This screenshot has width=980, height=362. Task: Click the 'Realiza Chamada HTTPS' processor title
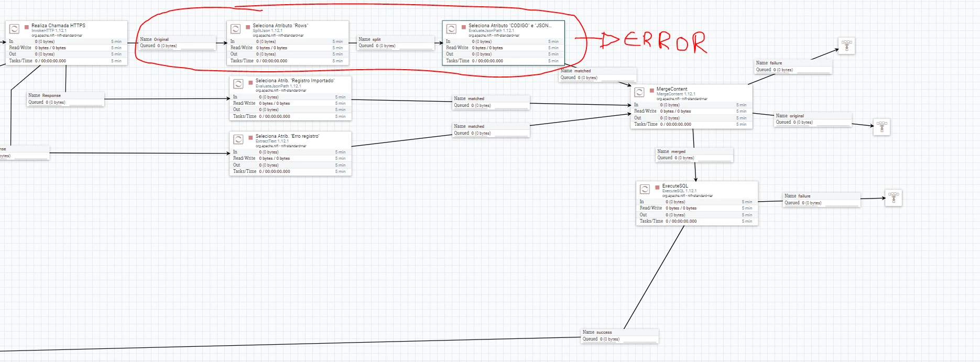(58, 26)
